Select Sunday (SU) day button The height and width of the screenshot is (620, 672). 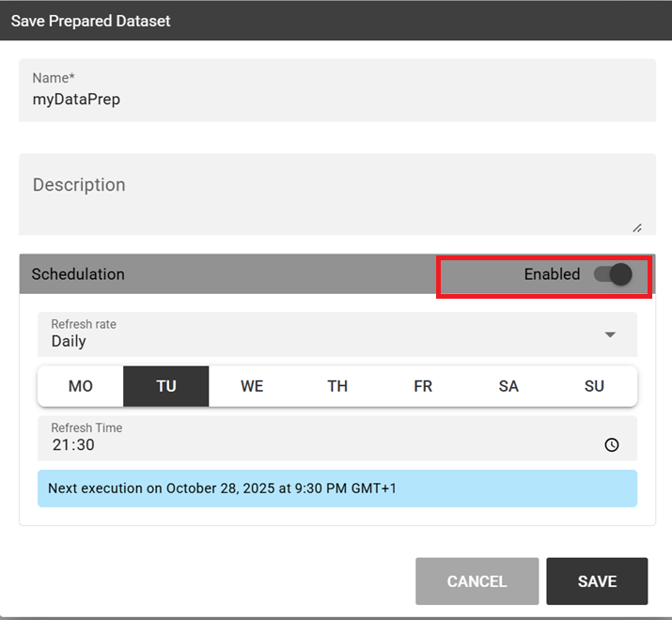[594, 386]
